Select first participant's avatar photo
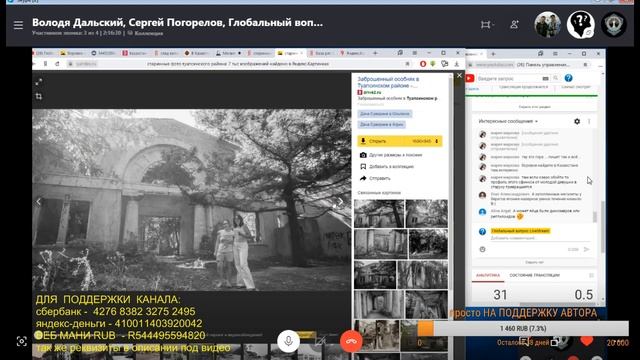 pyautogui.click(x=547, y=24)
